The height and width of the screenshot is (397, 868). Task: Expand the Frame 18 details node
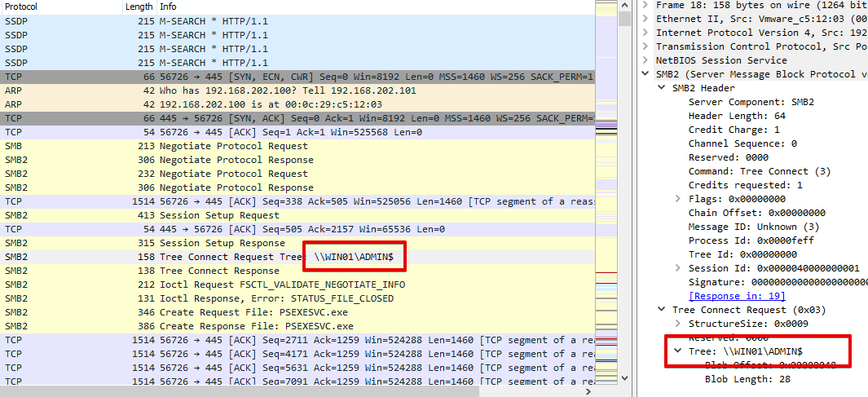[x=645, y=5]
